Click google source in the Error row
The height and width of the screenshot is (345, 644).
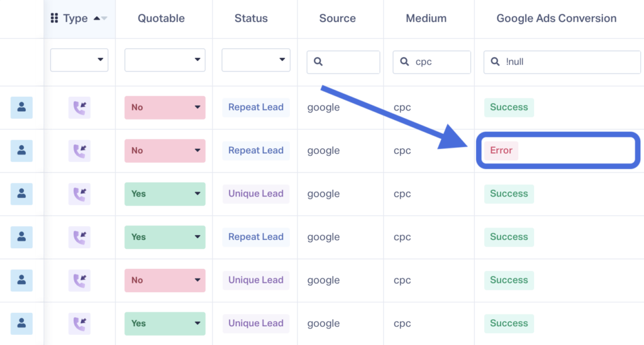[324, 151]
